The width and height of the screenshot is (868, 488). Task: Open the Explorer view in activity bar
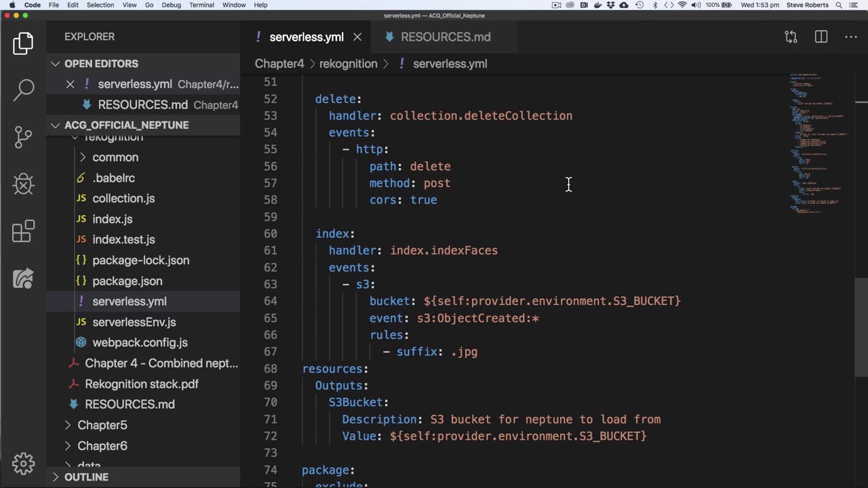23,43
